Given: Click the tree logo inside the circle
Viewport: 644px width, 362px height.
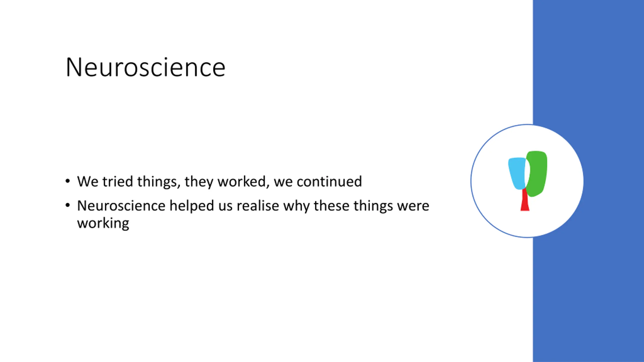Looking at the screenshot, I should [x=528, y=181].
